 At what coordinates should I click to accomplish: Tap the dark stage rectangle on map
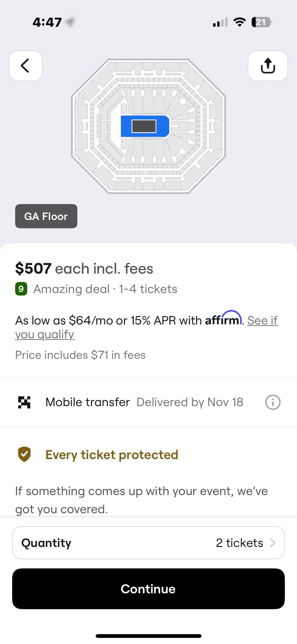(x=144, y=126)
